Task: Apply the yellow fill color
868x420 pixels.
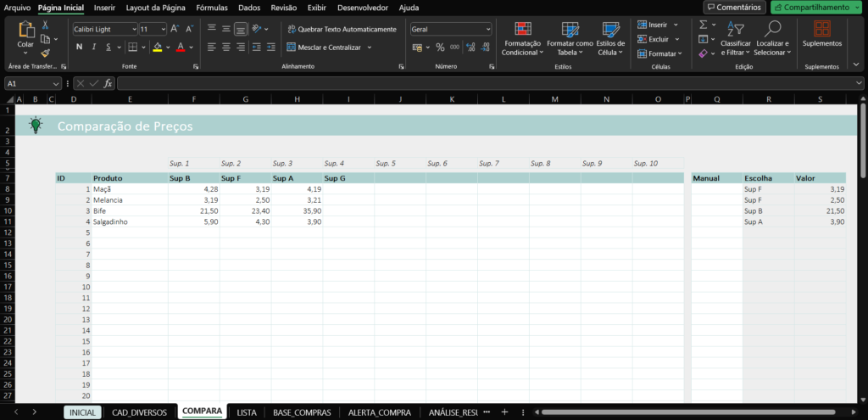Action: (x=158, y=48)
